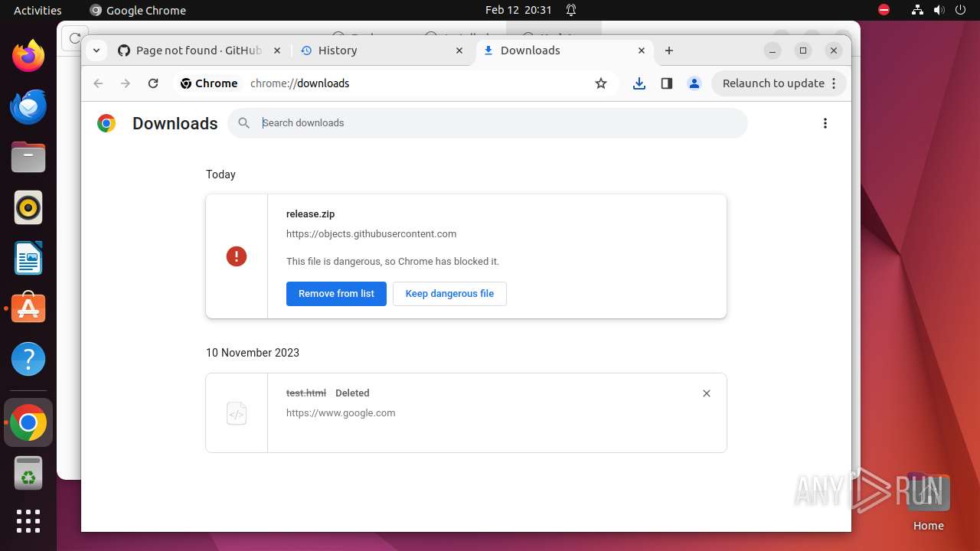Viewport: 980px width, 551px height.
Task: Reload the downloads page
Action: pyautogui.click(x=153, y=83)
